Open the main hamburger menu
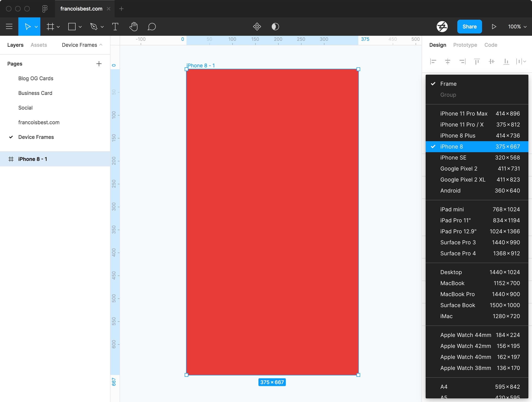This screenshot has width=532, height=402. click(9, 26)
